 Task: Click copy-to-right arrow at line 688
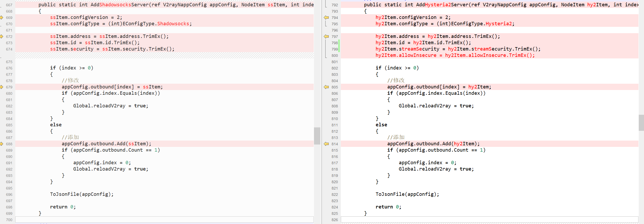pos(2,144)
